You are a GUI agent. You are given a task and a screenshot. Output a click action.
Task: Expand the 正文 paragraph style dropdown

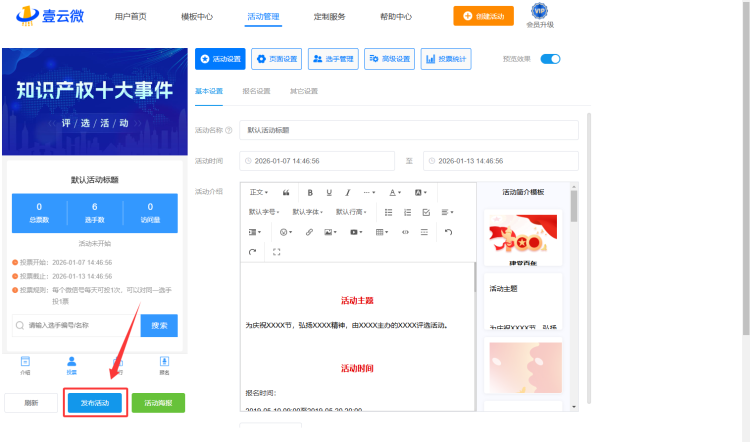[x=258, y=192]
